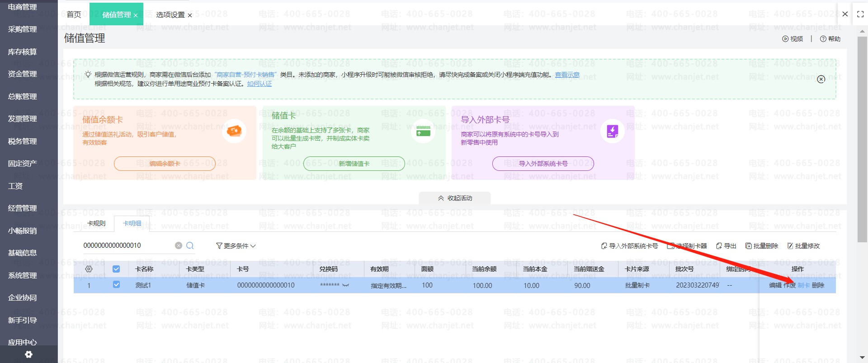Click 批量修改 batch edit
868x363 pixels.
[x=803, y=246]
